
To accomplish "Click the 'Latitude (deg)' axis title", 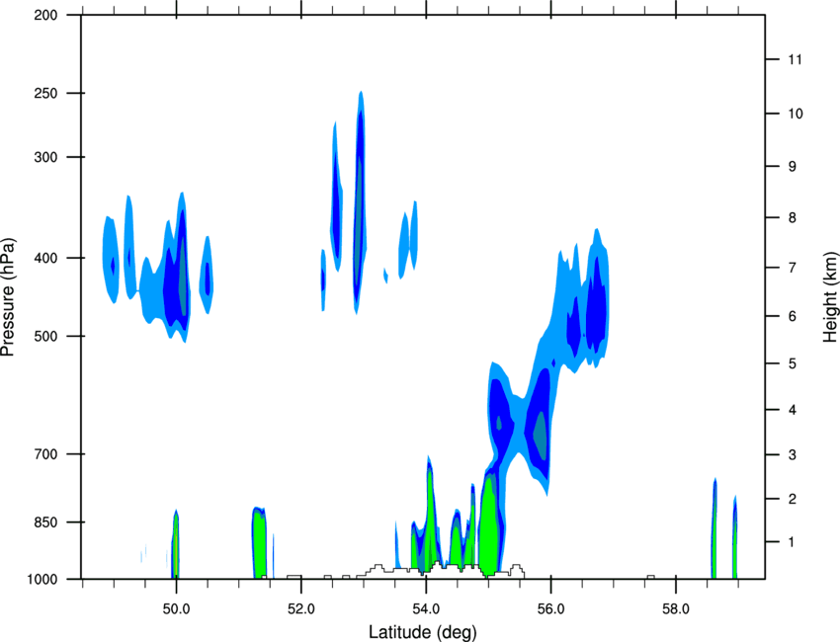I will 423,632.
